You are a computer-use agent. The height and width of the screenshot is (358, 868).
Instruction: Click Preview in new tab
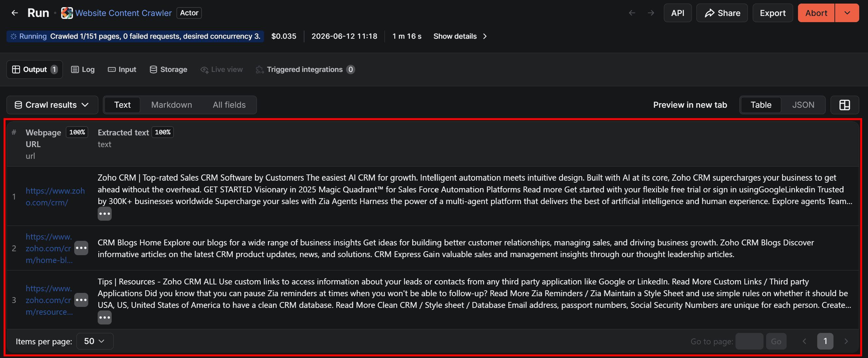pyautogui.click(x=690, y=105)
